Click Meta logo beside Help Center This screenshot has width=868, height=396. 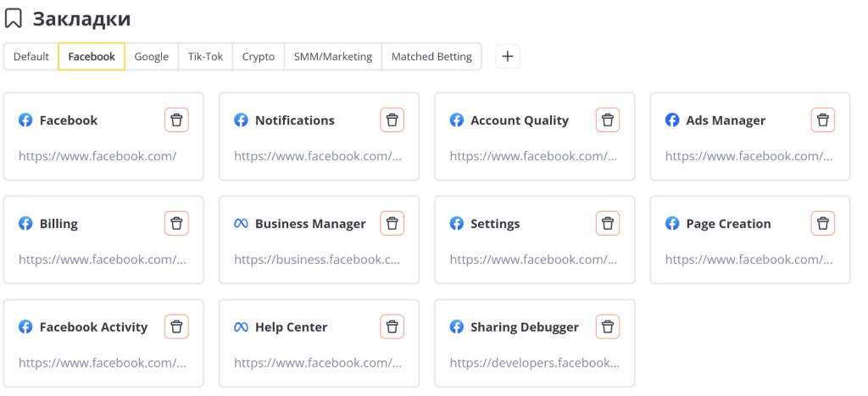tap(241, 327)
